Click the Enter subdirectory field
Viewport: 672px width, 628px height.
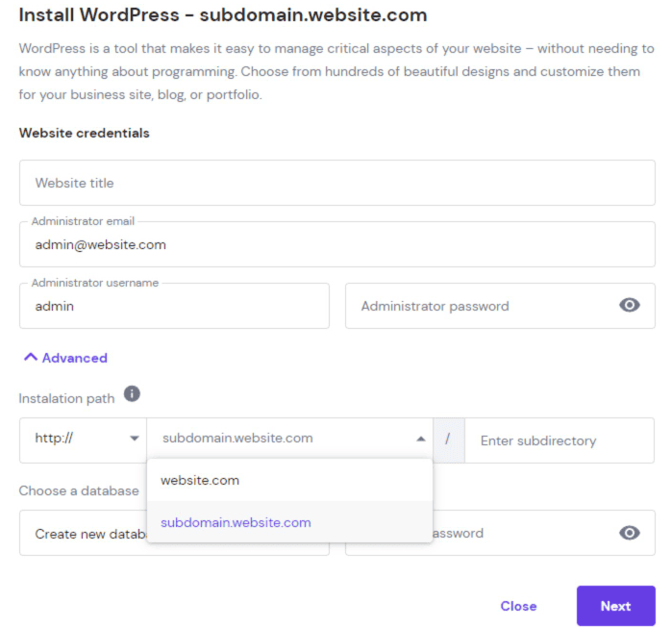[559, 440]
